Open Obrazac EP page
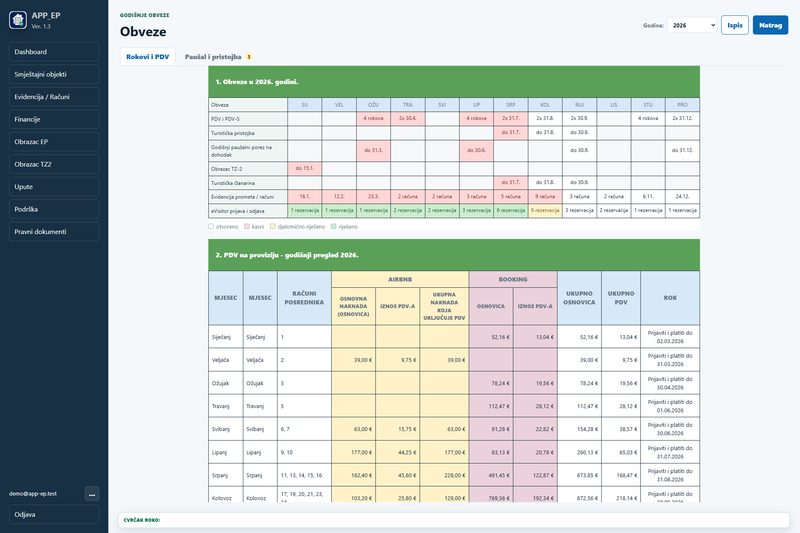This screenshot has width=800, height=533. click(x=54, y=141)
